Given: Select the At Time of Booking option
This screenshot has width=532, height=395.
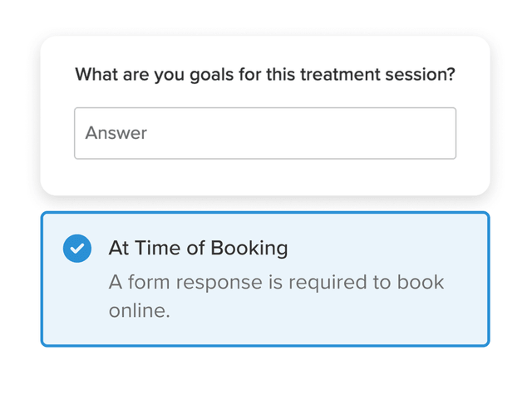Looking at the screenshot, I should click(198, 248).
